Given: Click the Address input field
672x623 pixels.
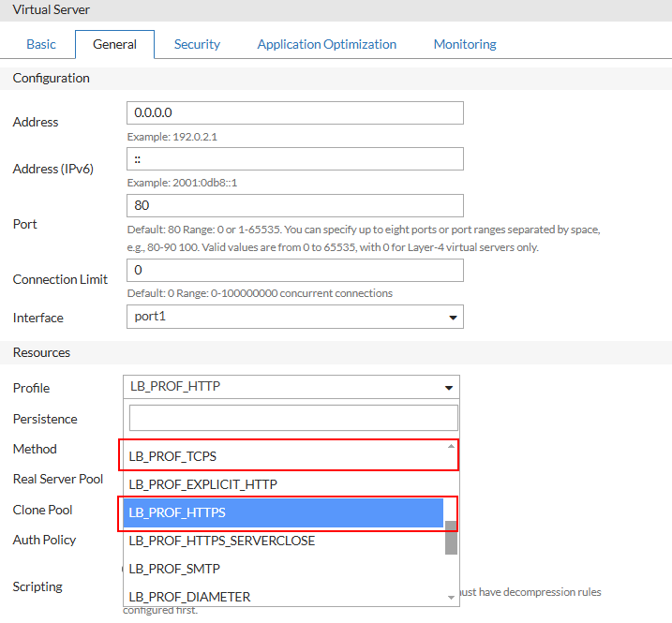Looking at the screenshot, I should [294, 112].
